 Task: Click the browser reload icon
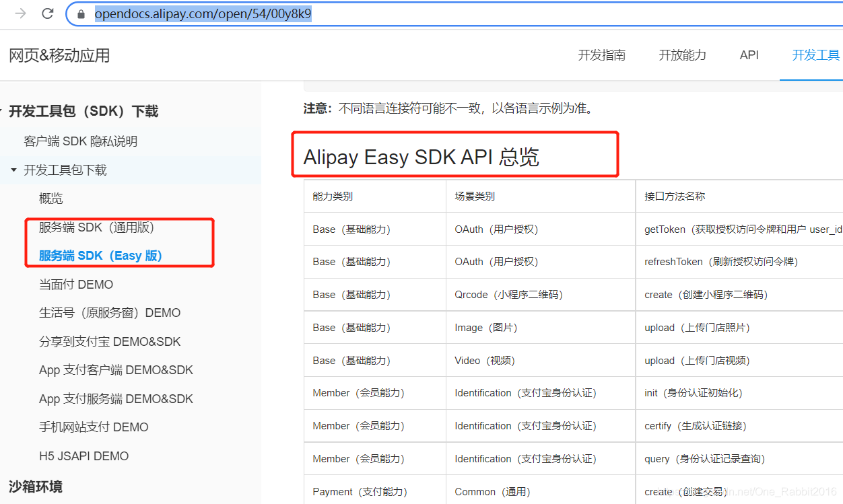point(48,13)
